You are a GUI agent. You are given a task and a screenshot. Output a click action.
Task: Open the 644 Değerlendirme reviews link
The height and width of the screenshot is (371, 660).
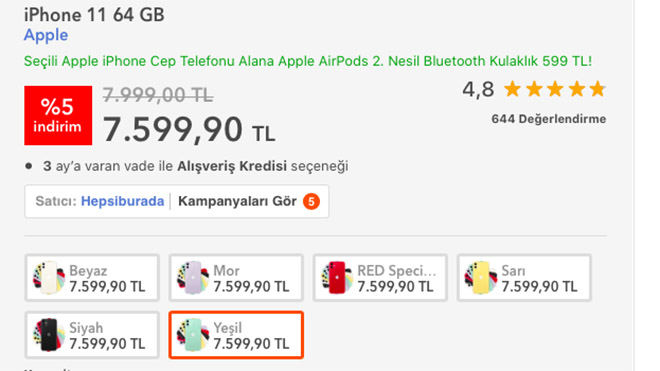click(x=548, y=119)
